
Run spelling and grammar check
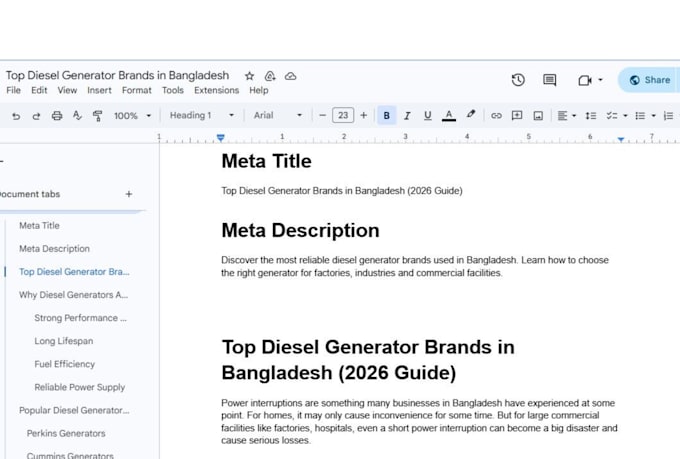click(x=77, y=115)
